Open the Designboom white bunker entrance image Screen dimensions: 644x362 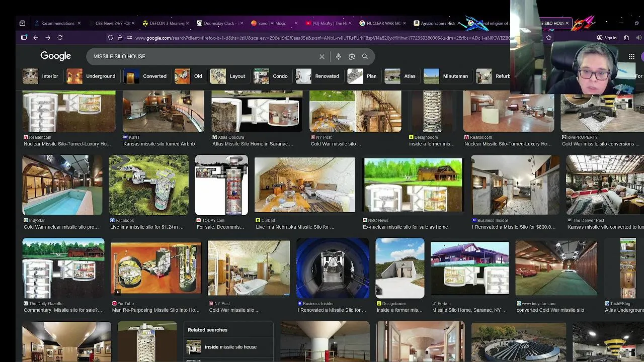[x=400, y=268]
